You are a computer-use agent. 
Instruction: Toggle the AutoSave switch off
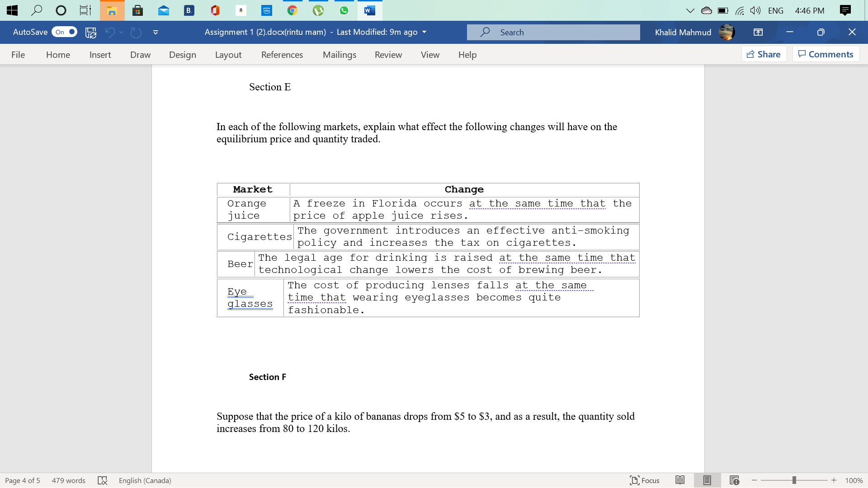(65, 32)
